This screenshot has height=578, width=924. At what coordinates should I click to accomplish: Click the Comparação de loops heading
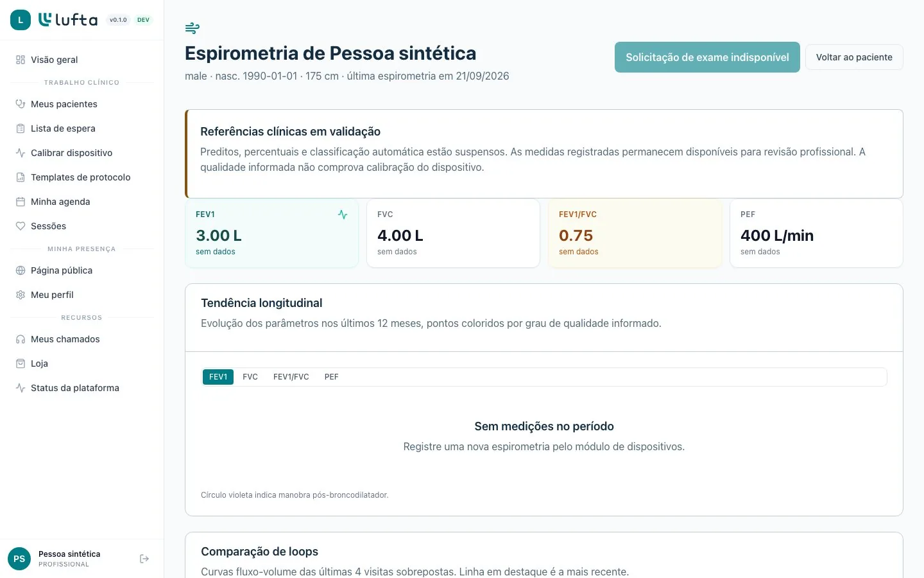click(259, 552)
